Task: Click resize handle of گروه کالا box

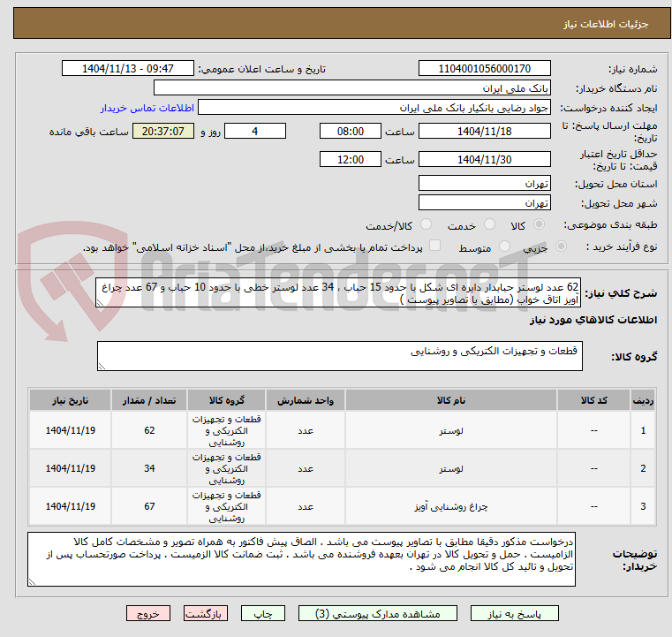Action: [x=102, y=367]
